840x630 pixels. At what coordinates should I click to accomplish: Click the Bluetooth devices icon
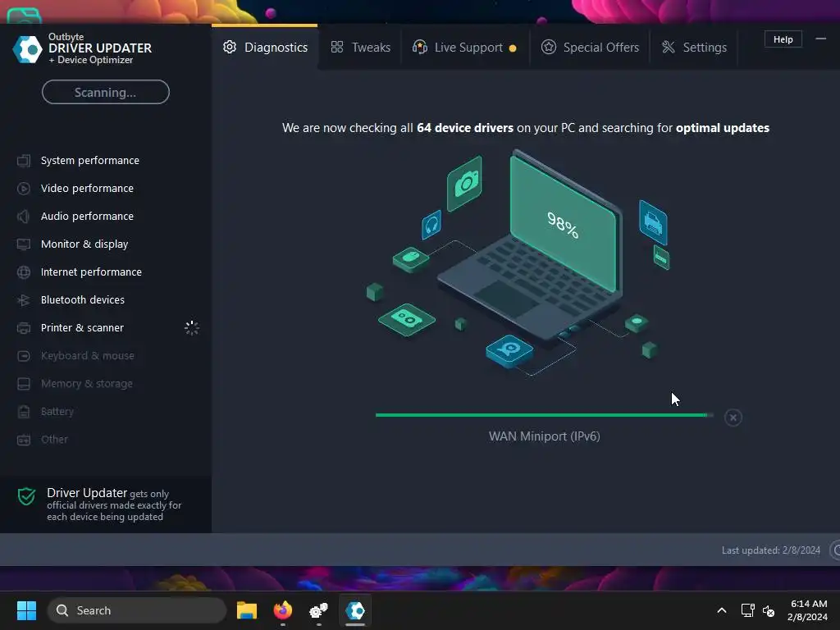click(24, 300)
